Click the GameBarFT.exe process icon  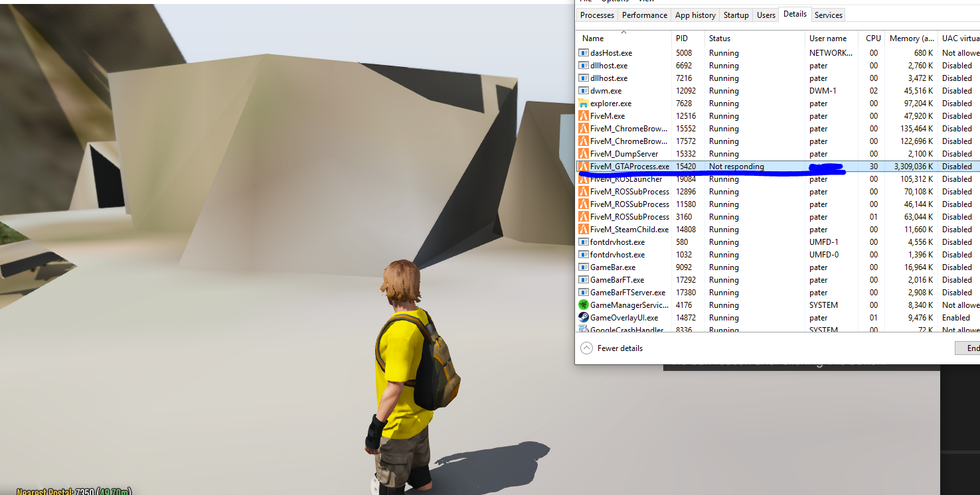click(x=584, y=279)
